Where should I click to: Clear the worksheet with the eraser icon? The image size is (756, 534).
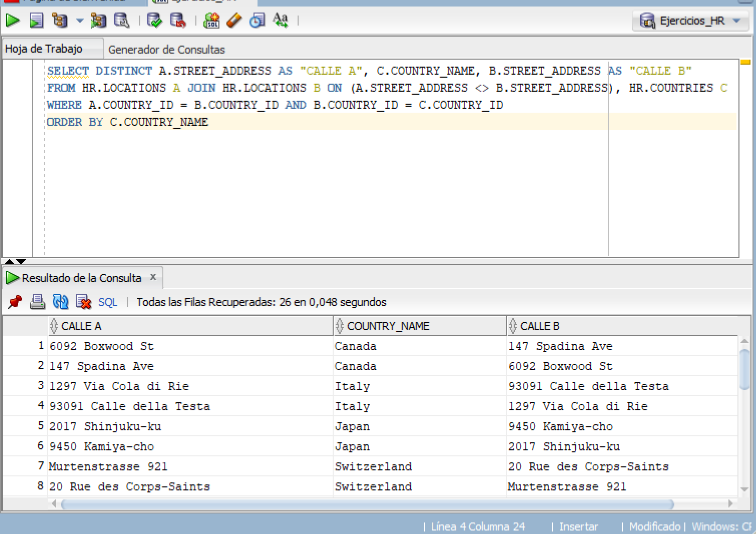click(x=234, y=21)
